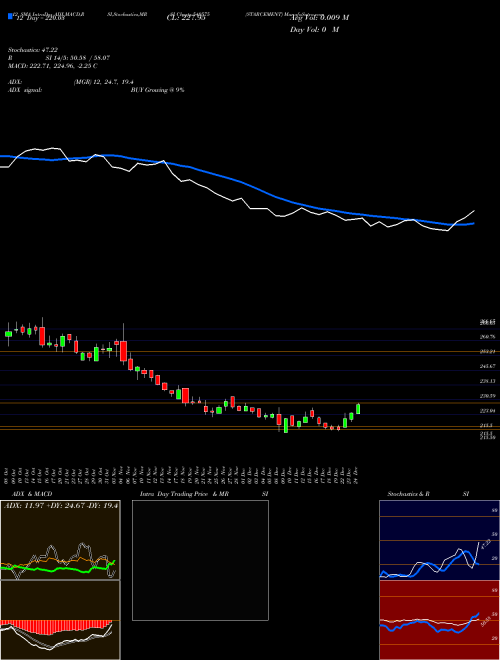Click the last green candlestick on the chart

coord(358,409)
